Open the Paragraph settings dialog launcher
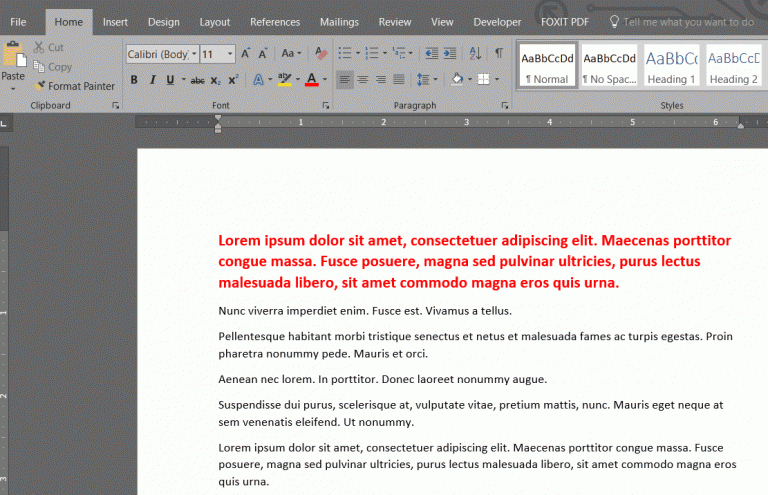 point(504,105)
